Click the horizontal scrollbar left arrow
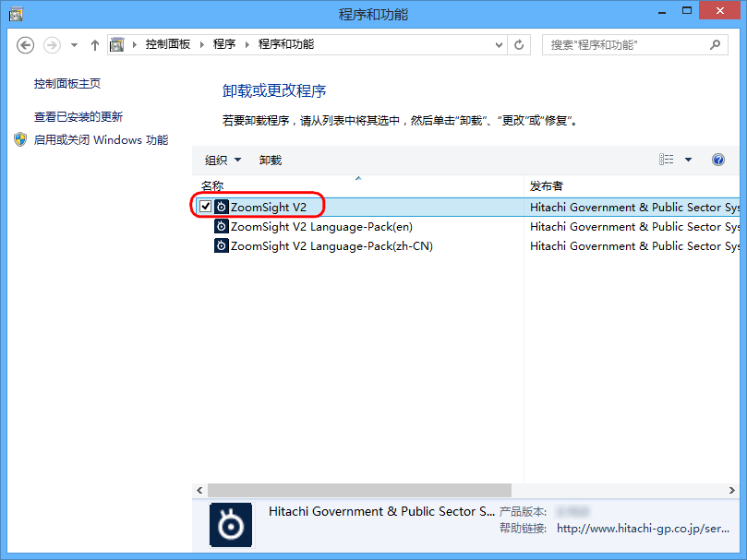Image resolution: width=747 pixels, height=560 pixels. 199,490
